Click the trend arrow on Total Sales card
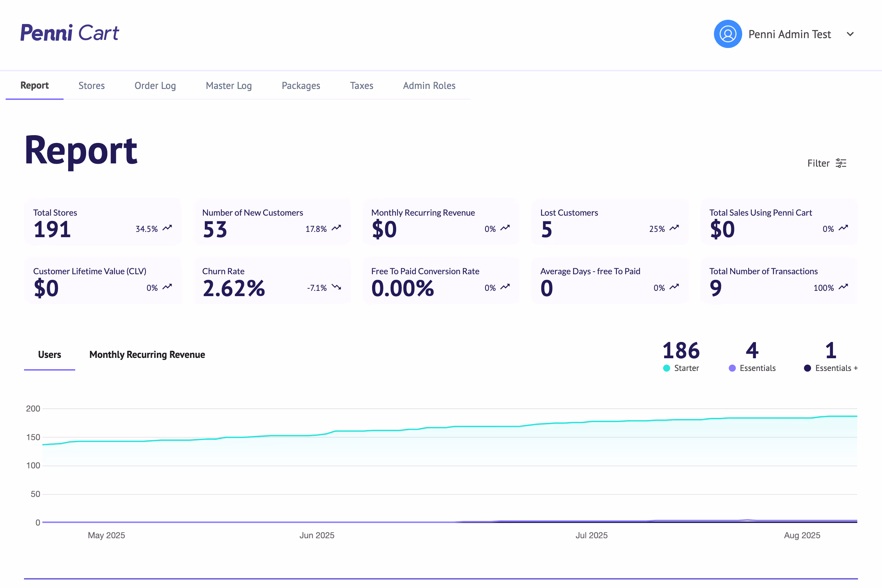Image resolution: width=882 pixels, height=588 pixels. click(844, 228)
